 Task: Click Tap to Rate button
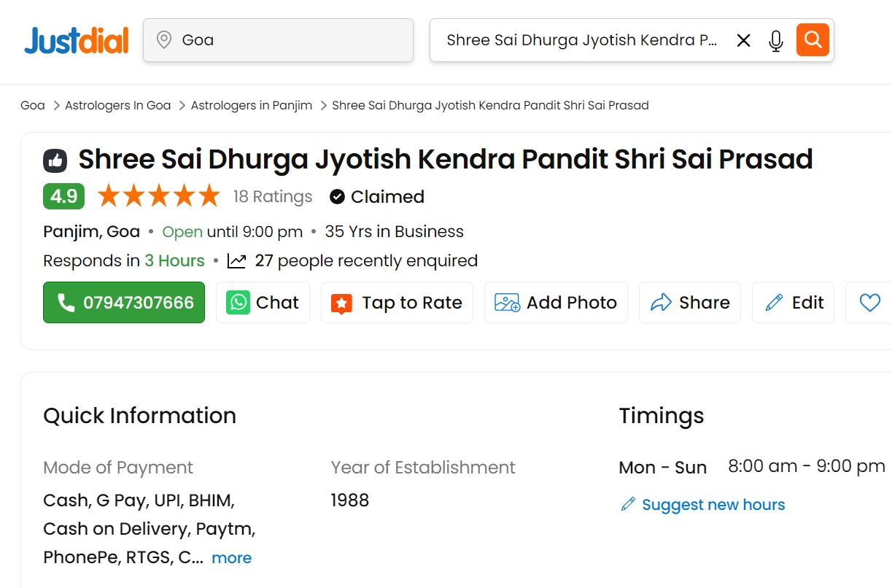(397, 303)
